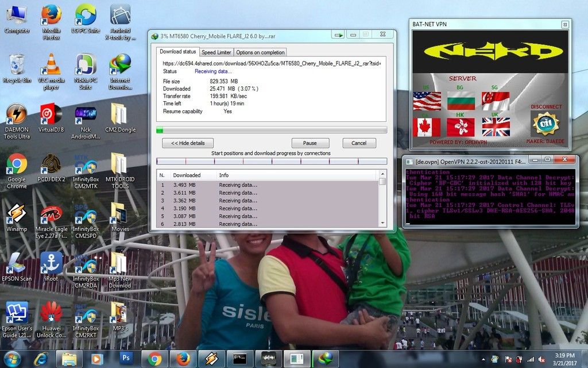Pick the Canada flag server
This screenshot has height=368, width=588.
(x=427, y=127)
